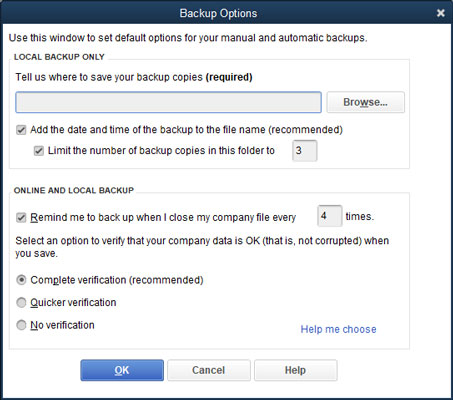Select Quicker verification option
This screenshot has height=400, width=453.
tap(21, 303)
